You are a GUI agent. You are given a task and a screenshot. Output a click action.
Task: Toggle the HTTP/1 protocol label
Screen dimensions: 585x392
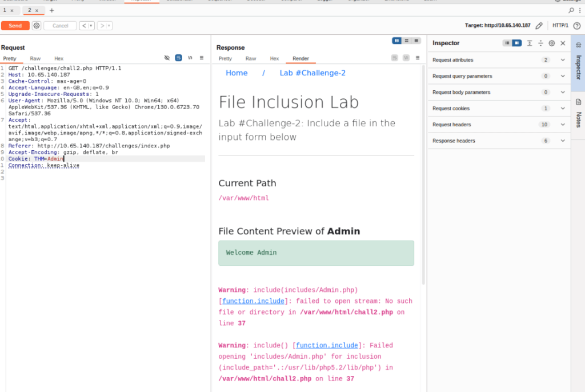tap(560, 25)
